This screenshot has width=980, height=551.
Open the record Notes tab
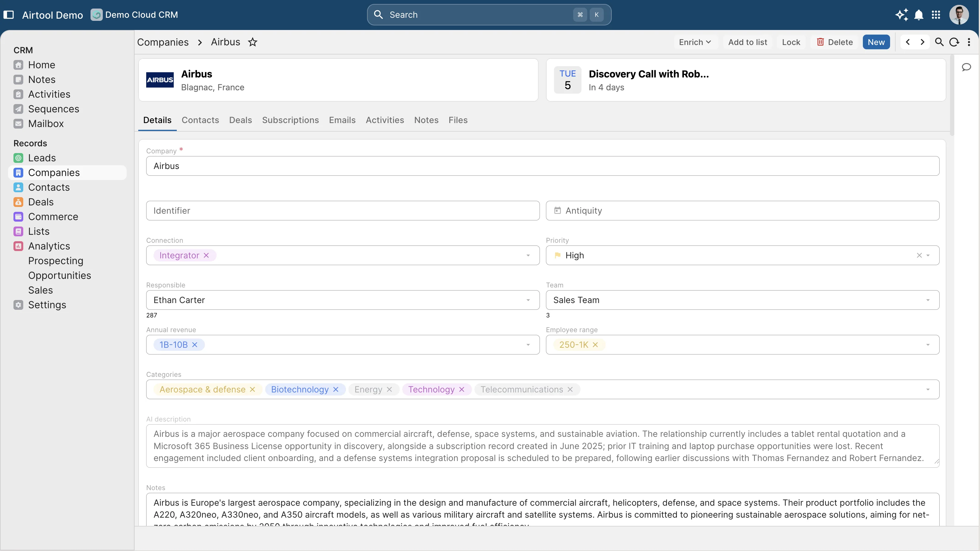pos(426,120)
